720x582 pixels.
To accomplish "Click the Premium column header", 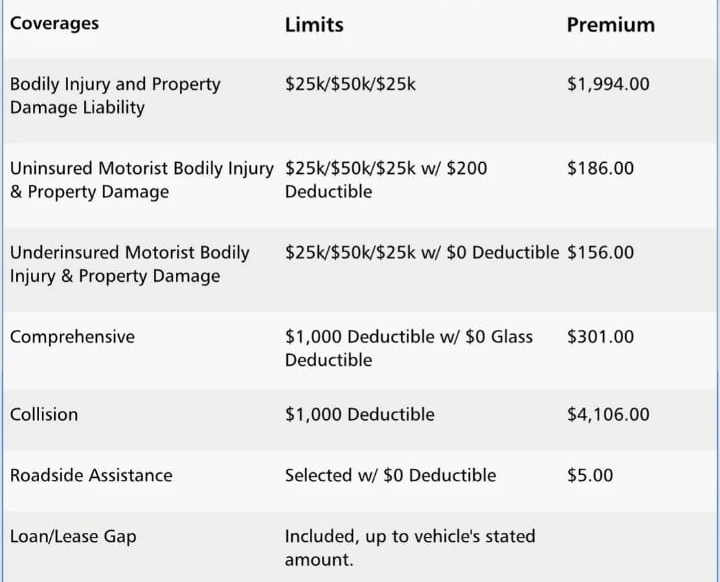I will [611, 25].
